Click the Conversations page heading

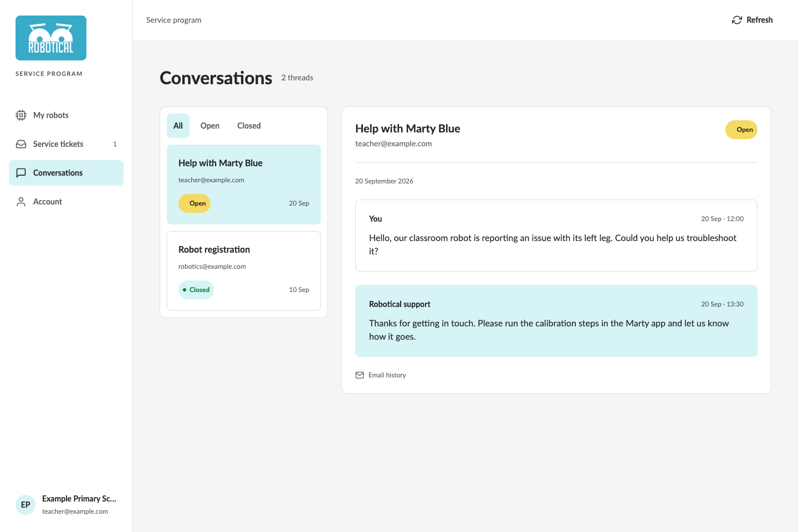(216, 78)
